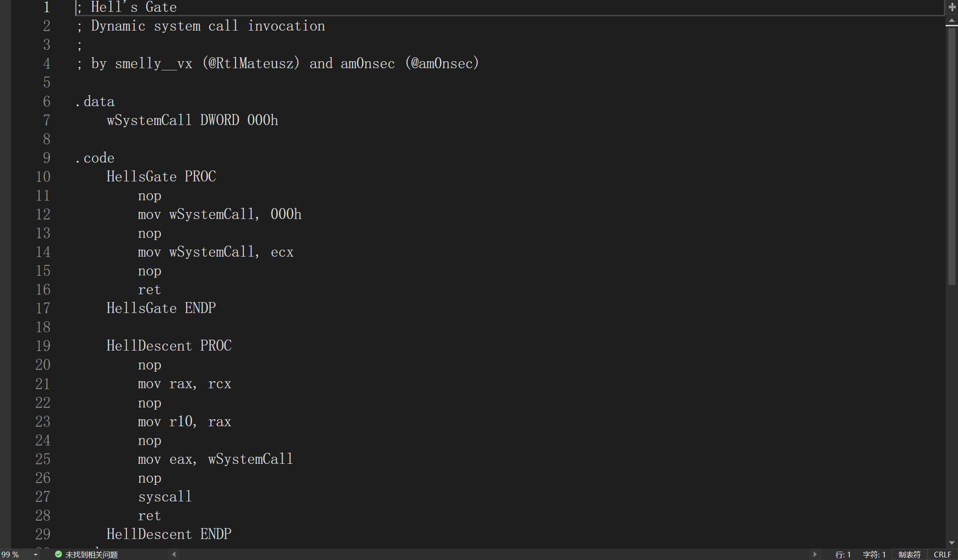This screenshot has width=958, height=560.
Task: Click line number 19 in the gutter
Action: (43, 346)
